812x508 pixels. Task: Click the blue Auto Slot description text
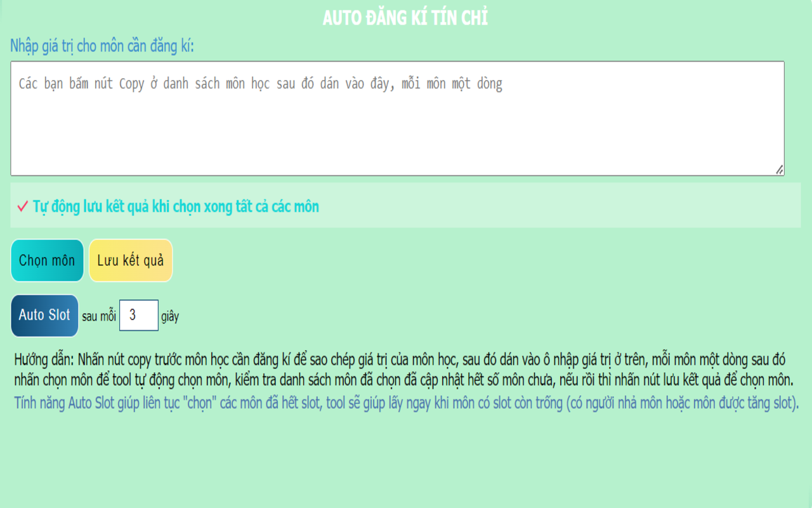point(406,403)
